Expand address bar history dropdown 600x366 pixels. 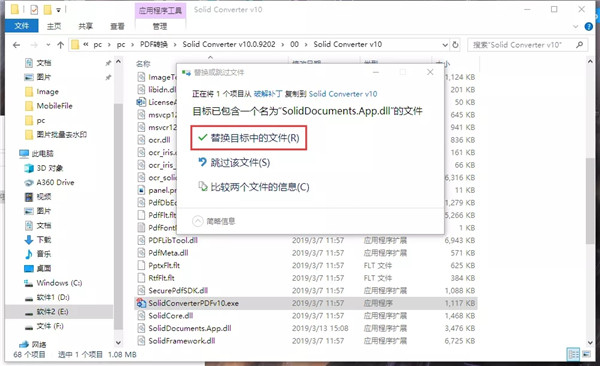pos(445,45)
